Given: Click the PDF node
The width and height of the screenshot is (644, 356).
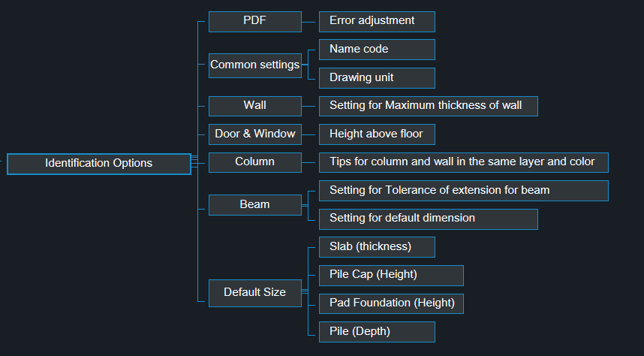Looking at the screenshot, I should 254,21.
